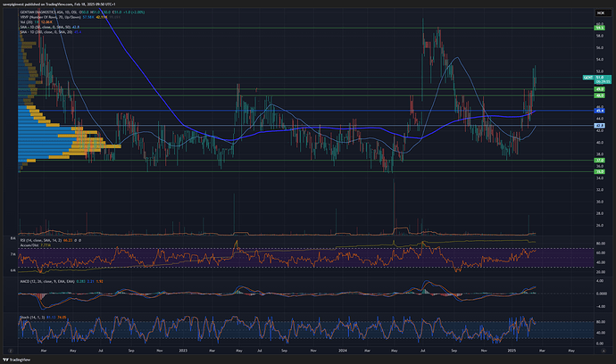Screen dimensions: 616x364
Task: Click the green 37.0 price level label
Action: click(599, 161)
